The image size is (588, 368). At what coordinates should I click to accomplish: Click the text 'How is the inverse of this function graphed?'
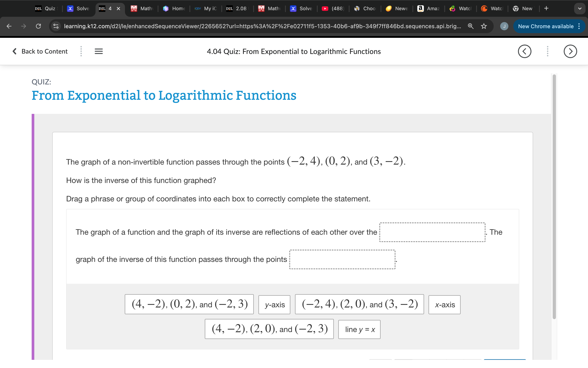[141, 180]
